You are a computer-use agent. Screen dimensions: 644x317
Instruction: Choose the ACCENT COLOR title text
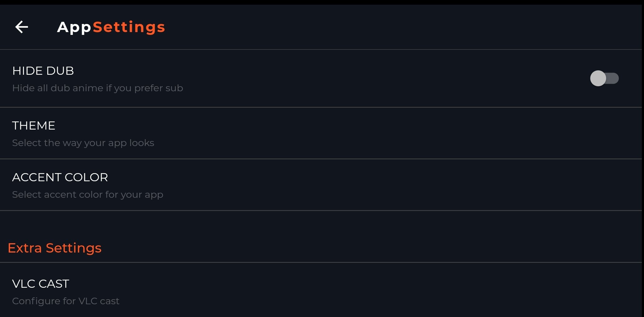tap(60, 177)
